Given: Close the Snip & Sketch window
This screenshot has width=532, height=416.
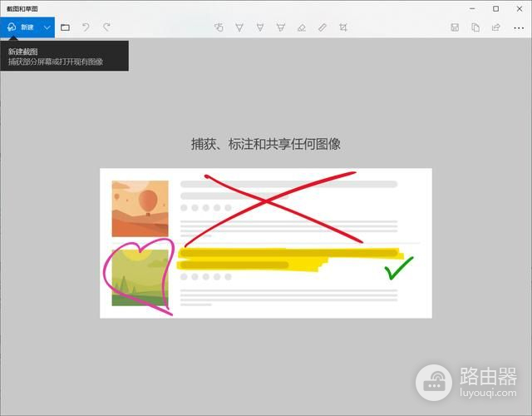Looking at the screenshot, I should click(520, 9).
